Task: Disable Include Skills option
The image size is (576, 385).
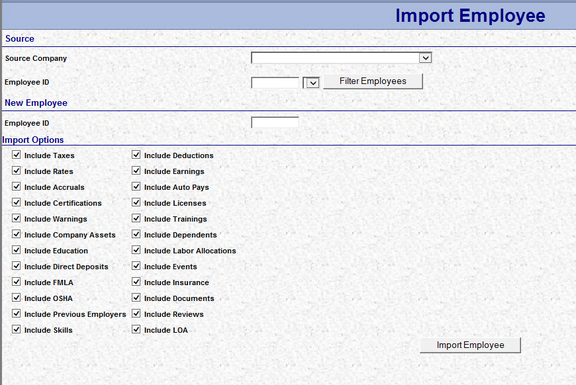Action: coord(16,329)
